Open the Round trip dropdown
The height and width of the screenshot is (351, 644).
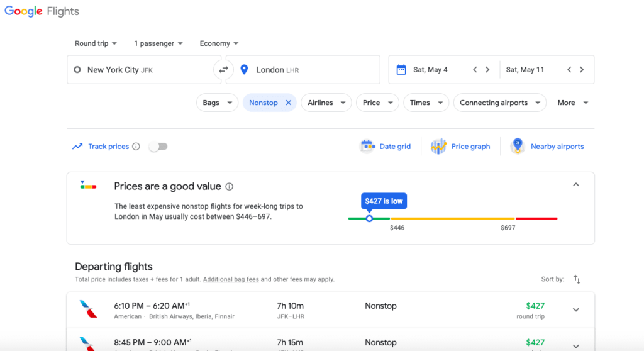[96, 43]
